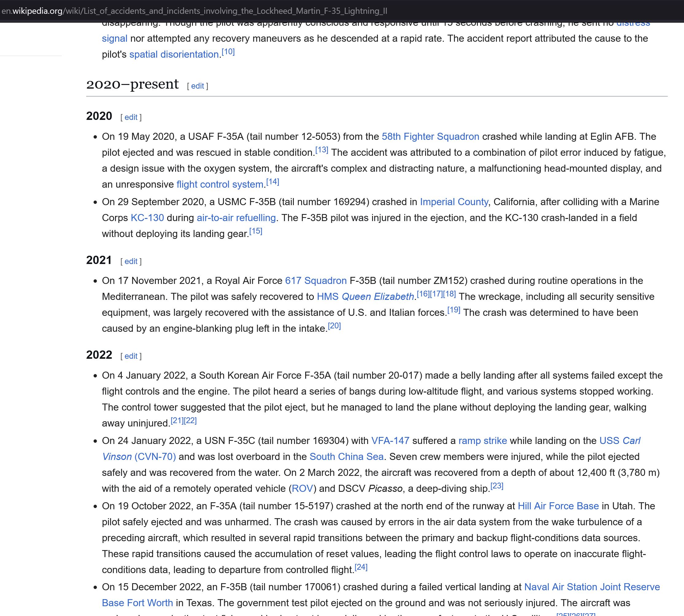Open citation reference [19]

point(454,310)
